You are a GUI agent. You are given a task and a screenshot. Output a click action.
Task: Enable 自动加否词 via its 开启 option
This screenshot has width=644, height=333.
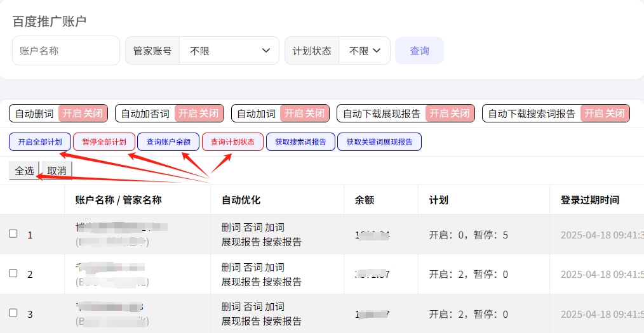coord(188,113)
